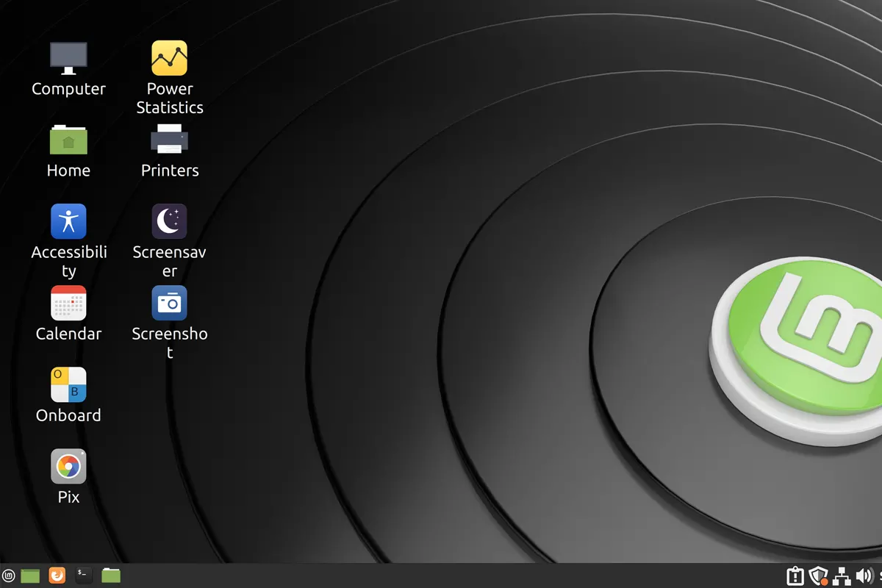Select the Screensaver desktop icon
The image size is (882, 588).
point(170,221)
